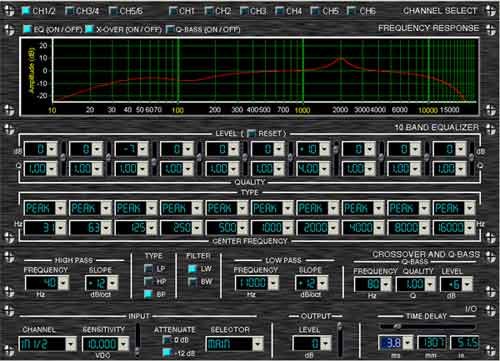Open the output level dB dropdown
The height and width of the screenshot is (361, 500).
point(325,343)
